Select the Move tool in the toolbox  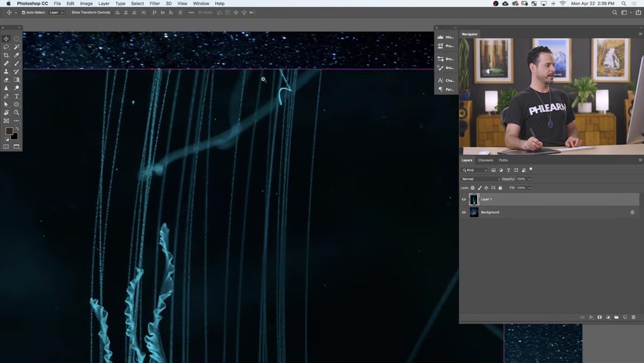(x=6, y=39)
